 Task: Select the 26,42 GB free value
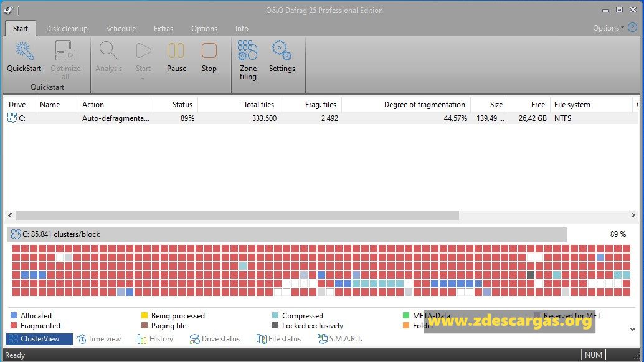click(x=533, y=118)
